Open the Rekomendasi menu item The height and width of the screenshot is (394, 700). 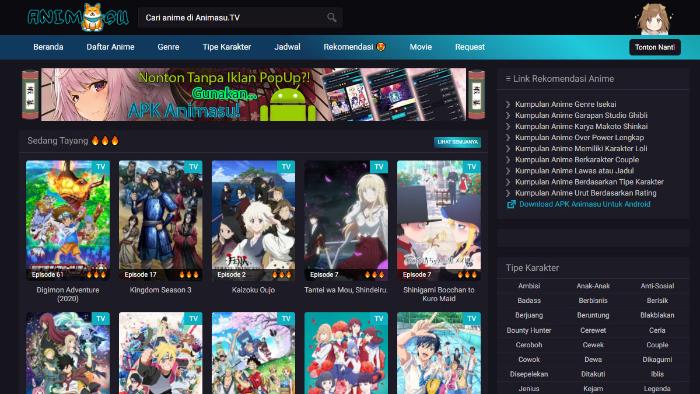click(x=354, y=47)
